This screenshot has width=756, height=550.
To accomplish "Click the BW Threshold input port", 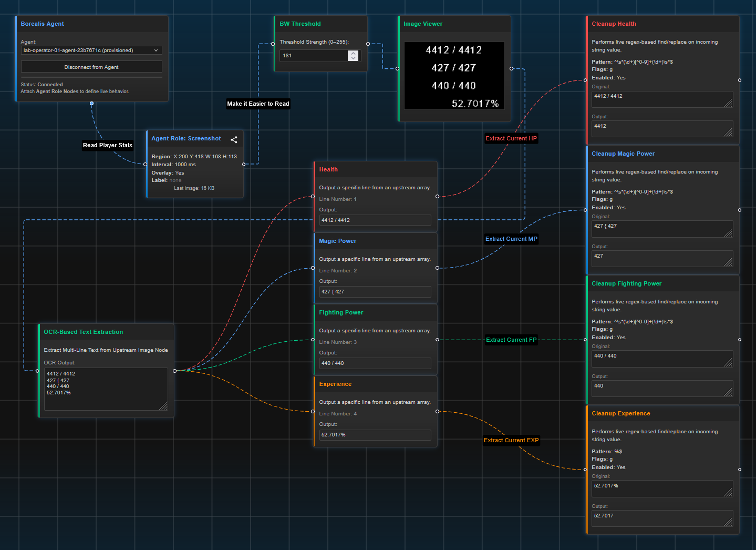I will coord(273,44).
